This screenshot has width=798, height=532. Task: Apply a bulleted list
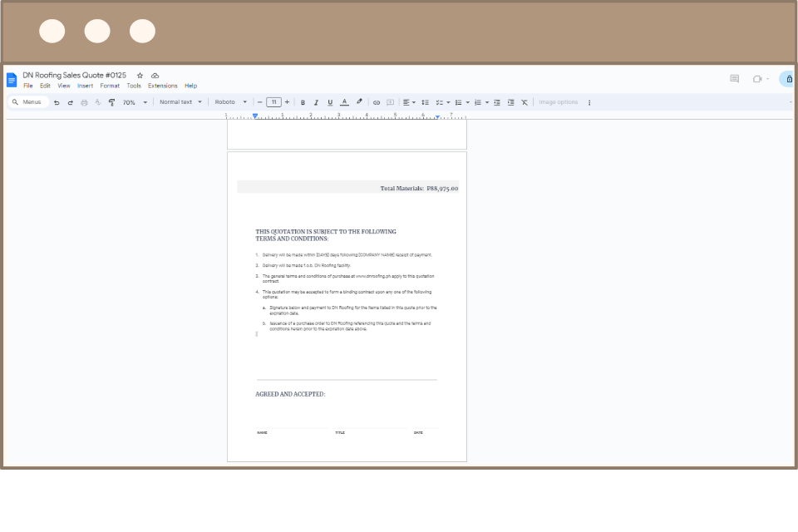[459, 102]
